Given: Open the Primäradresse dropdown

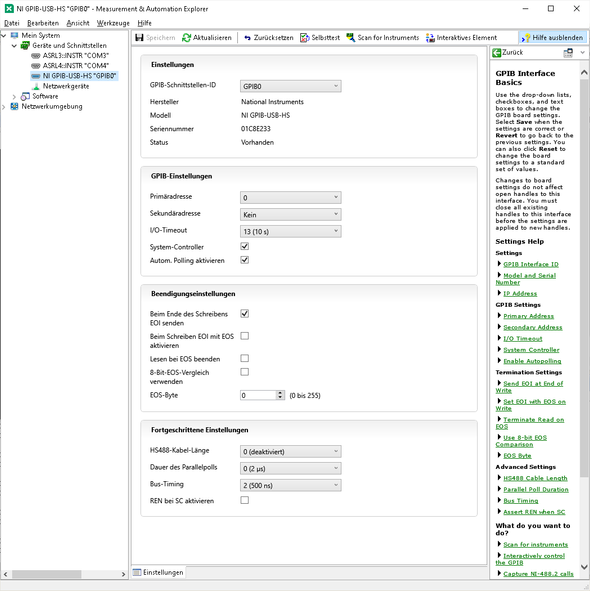Looking at the screenshot, I should click(x=291, y=198).
